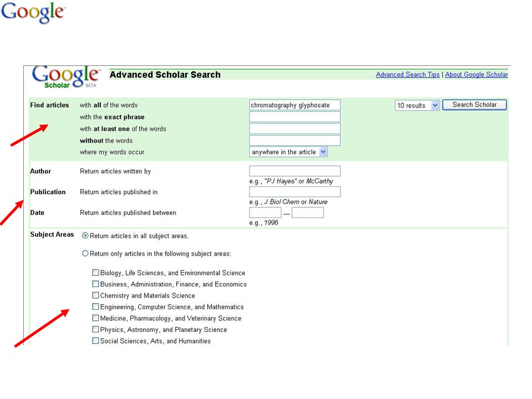Screen dimensions: 532x399
Task: Focus the 'with the exact phrase' field
Action: [295, 117]
